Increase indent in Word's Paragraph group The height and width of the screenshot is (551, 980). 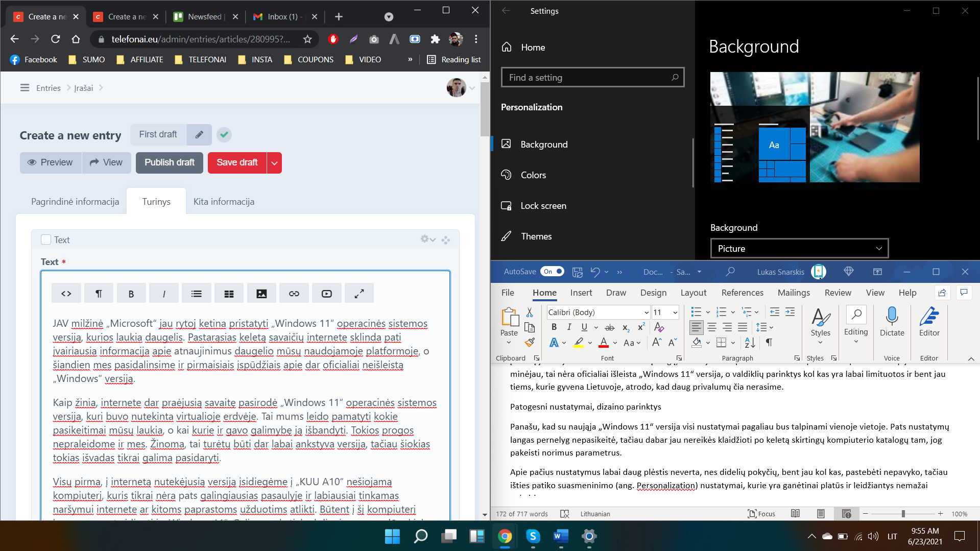[x=790, y=312]
